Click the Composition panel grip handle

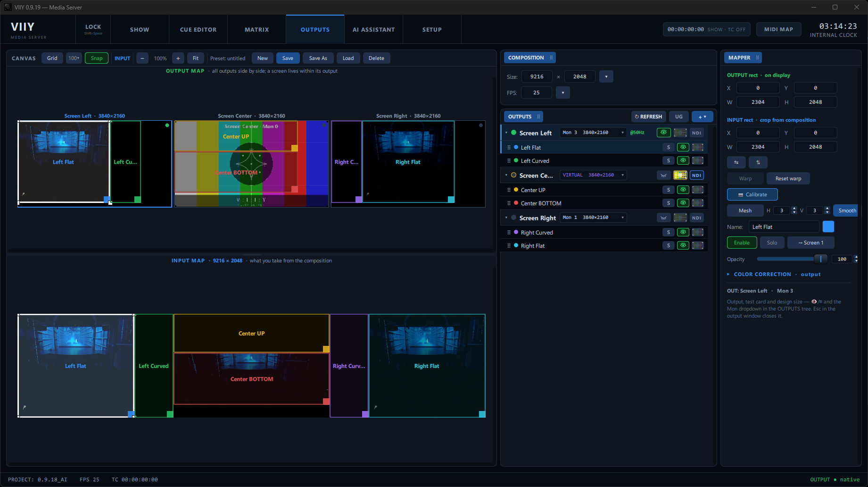coord(551,58)
